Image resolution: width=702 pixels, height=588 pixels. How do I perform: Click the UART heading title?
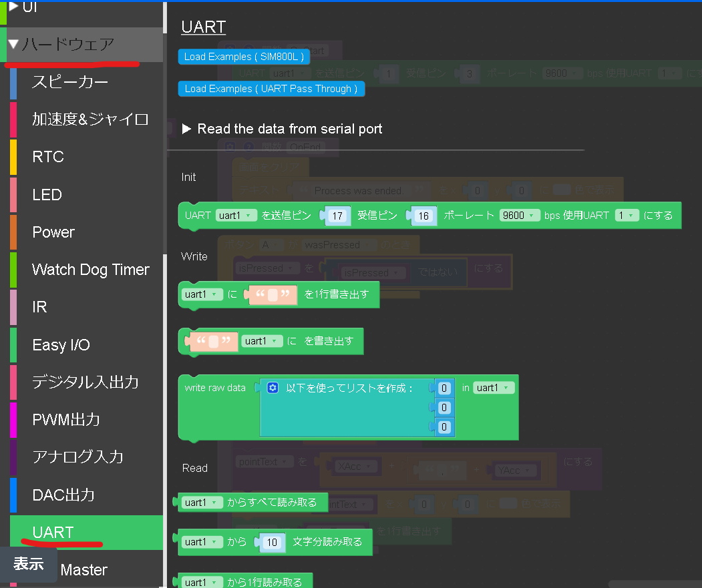[x=203, y=27]
